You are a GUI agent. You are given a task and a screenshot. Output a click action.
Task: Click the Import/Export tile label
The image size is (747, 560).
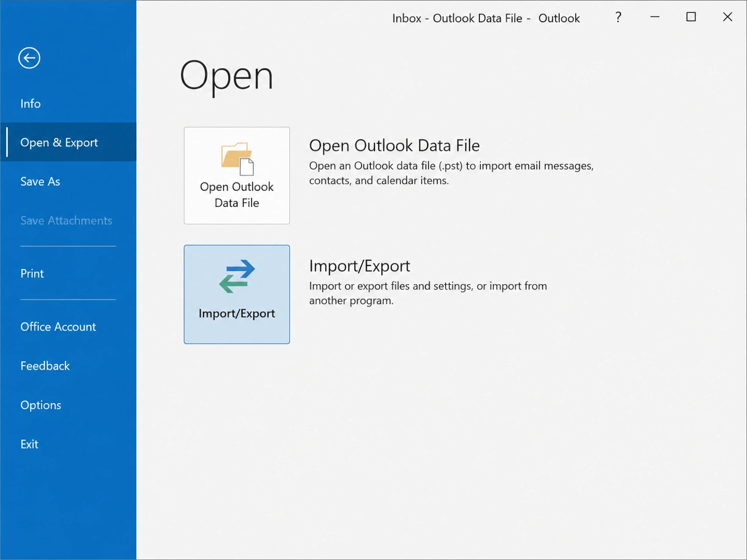[x=237, y=314]
